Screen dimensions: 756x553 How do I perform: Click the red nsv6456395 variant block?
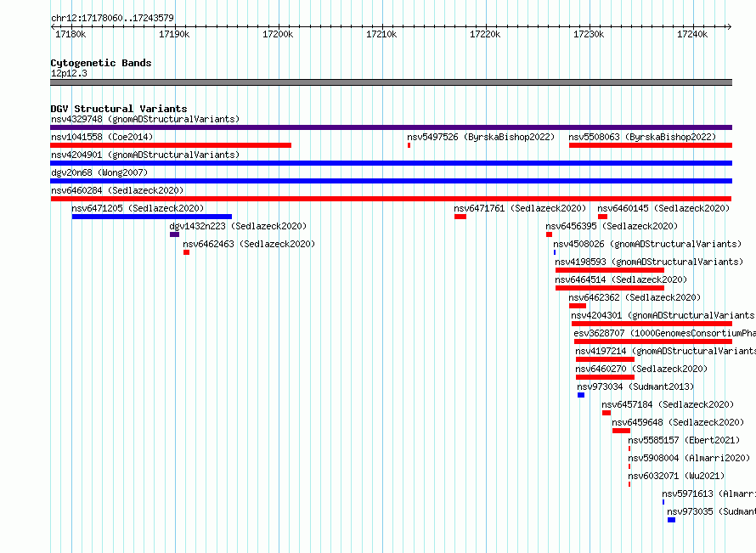click(x=549, y=234)
